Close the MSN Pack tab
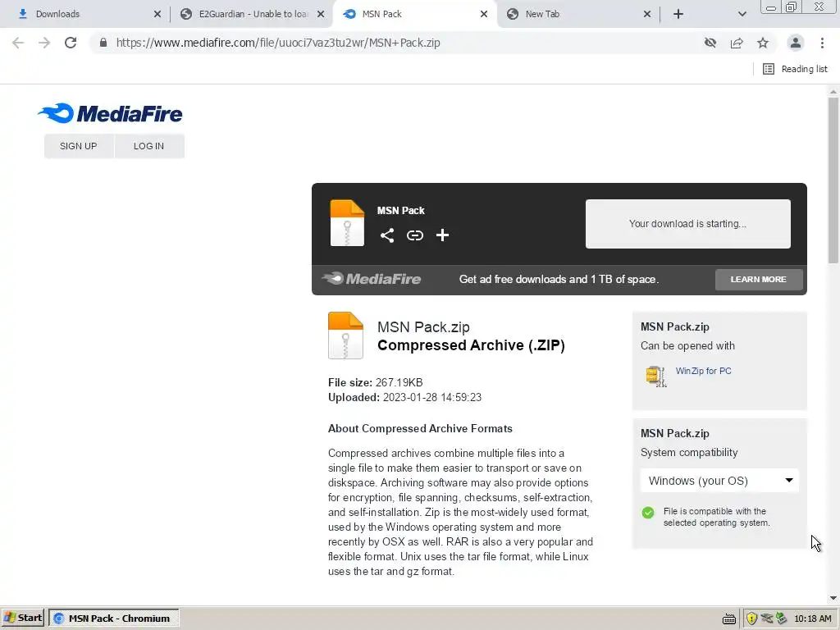The height and width of the screenshot is (630, 840). tap(484, 14)
